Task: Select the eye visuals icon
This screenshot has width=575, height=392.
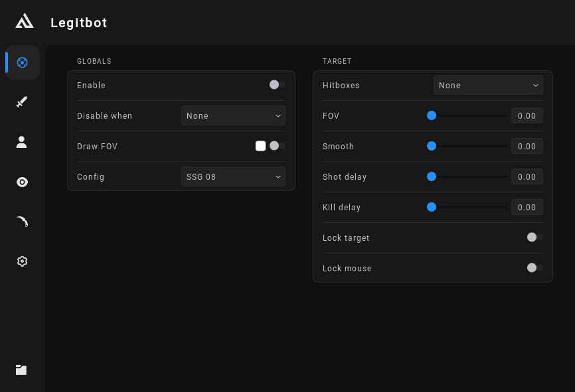Action: [x=22, y=182]
